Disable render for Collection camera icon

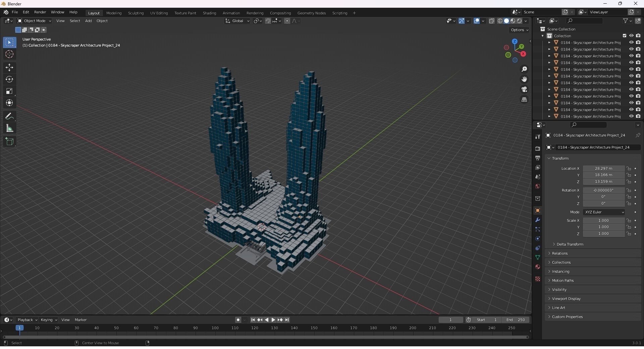point(638,36)
